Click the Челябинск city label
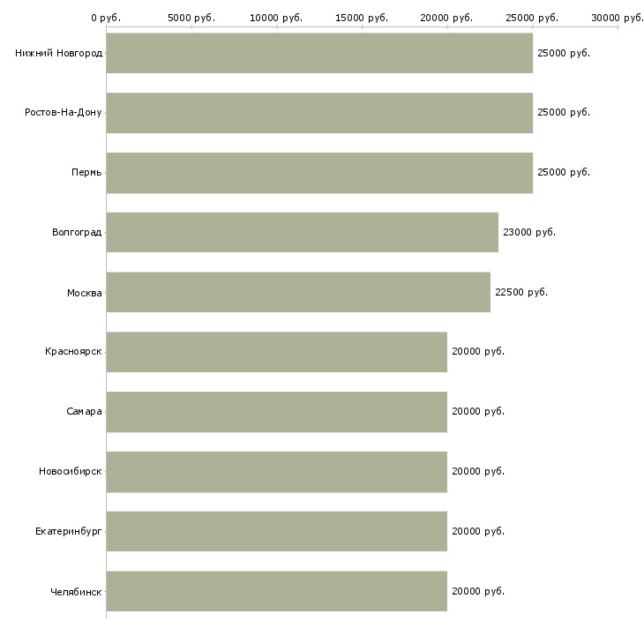 click(x=76, y=592)
